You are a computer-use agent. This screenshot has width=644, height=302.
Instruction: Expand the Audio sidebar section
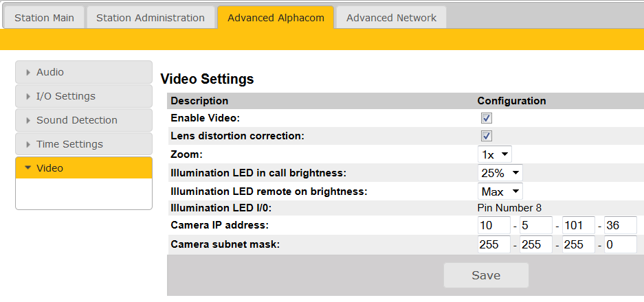(x=83, y=72)
